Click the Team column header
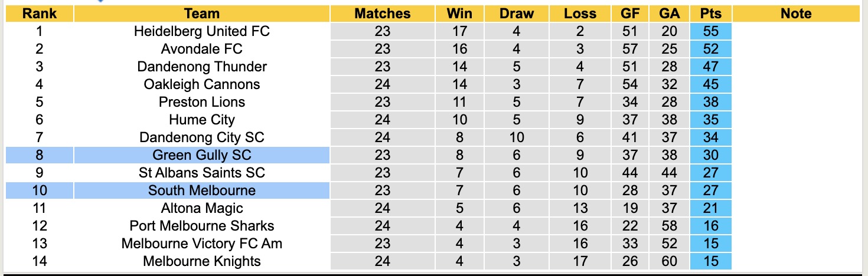The width and height of the screenshot is (868, 276). [201, 14]
